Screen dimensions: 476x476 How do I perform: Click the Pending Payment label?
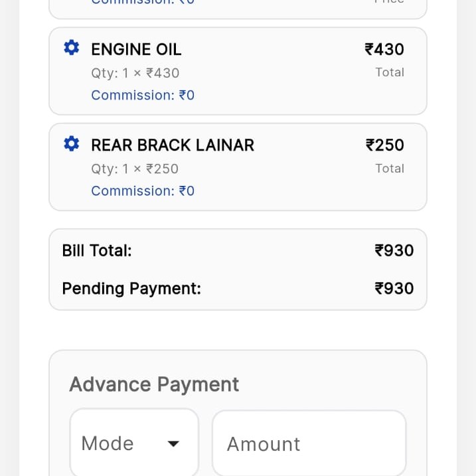pos(131,288)
